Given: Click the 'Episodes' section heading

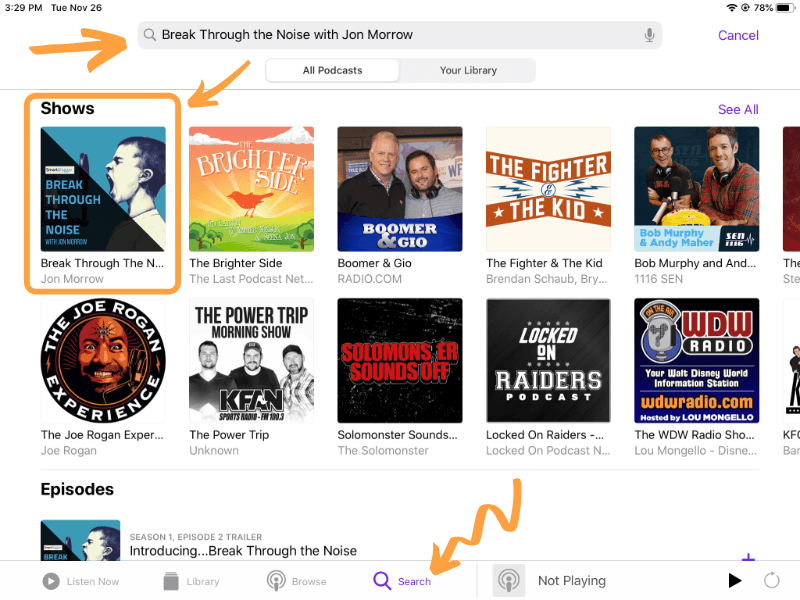Looking at the screenshot, I should tap(77, 489).
